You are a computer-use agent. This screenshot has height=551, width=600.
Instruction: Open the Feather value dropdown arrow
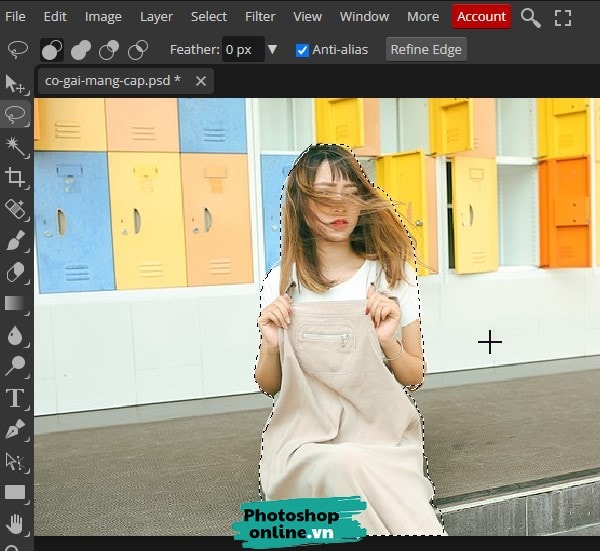[272, 49]
